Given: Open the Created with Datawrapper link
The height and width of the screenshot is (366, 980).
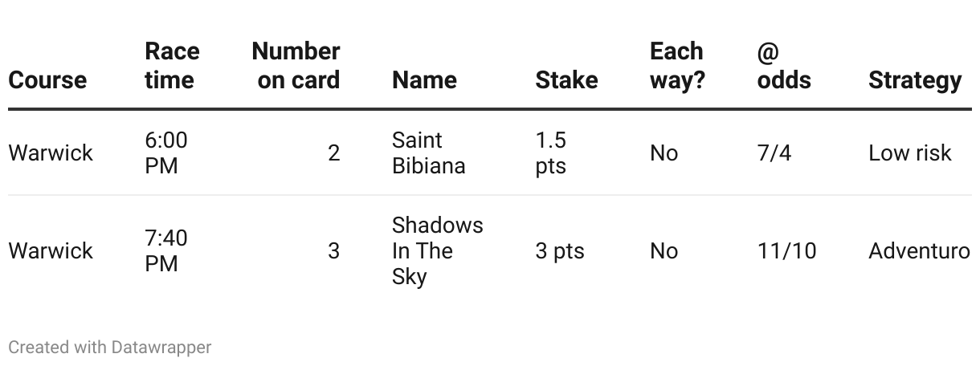Looking at the screenshot, I should point(110,348).
